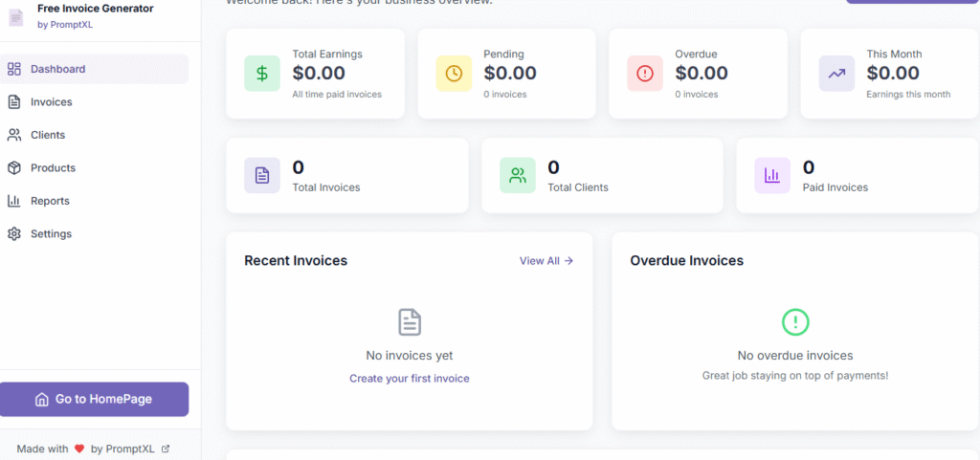Click the Overdue Invoices heading
980x460 pixels.
pyautogui.click(x=687, y=261)
